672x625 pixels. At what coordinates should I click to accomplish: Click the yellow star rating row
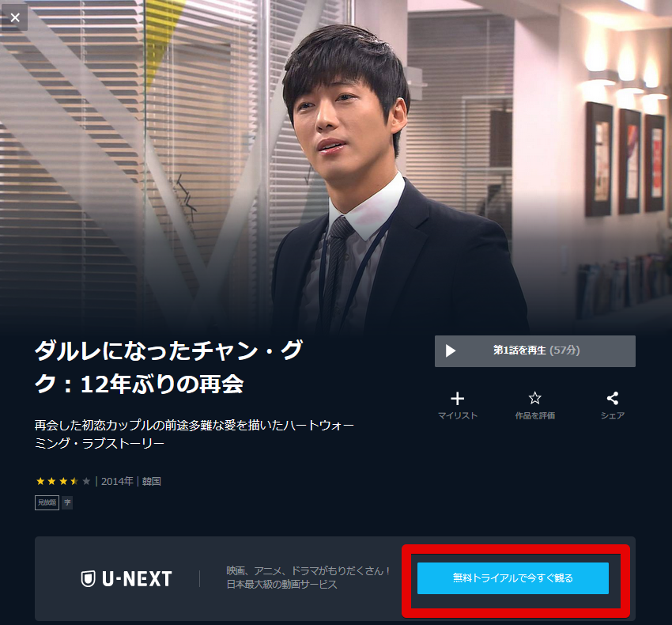click(x=63, y=481)
